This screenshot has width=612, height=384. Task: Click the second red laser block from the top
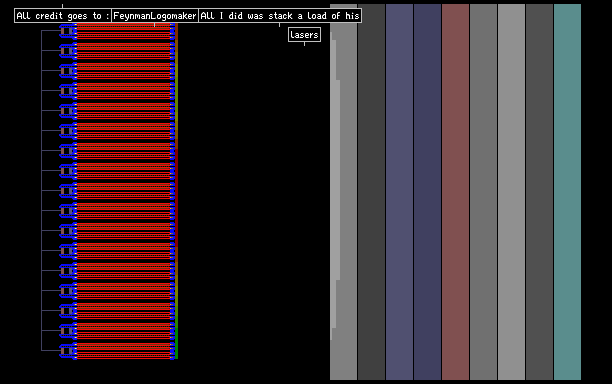pos(124,51)
